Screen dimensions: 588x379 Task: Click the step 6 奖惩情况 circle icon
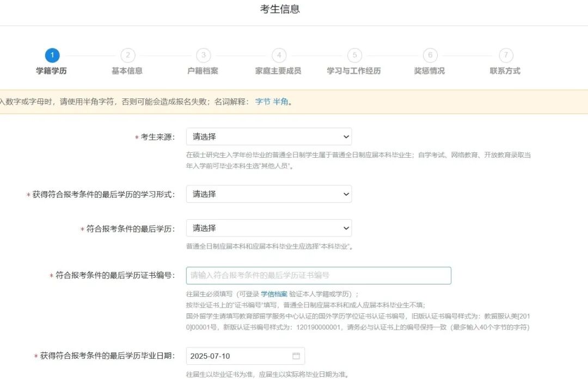point(430,55)
